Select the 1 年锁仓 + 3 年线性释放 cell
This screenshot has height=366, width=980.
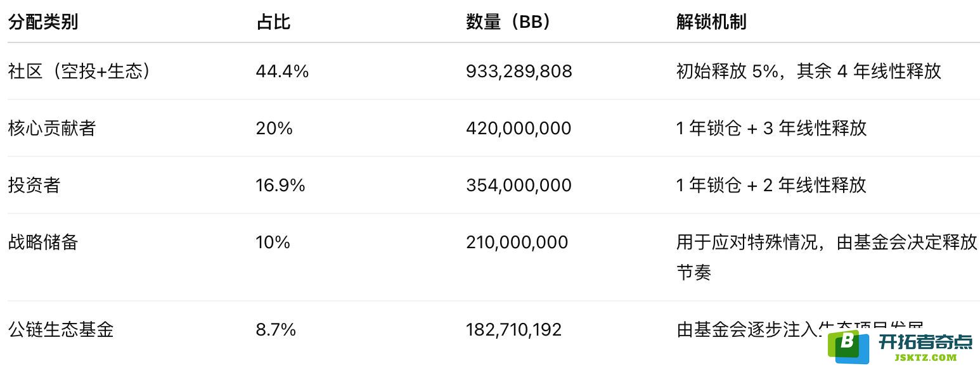[x=771, y=129]
